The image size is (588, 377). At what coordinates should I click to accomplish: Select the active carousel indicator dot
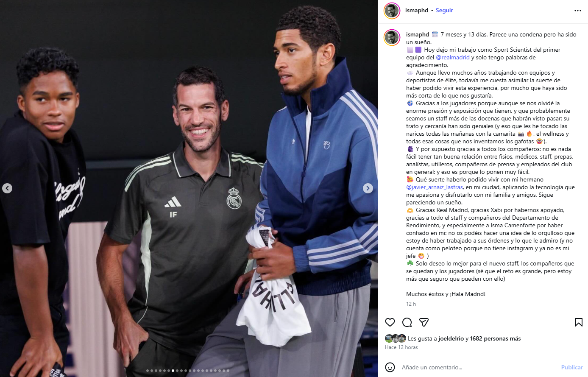click(173, 371)
